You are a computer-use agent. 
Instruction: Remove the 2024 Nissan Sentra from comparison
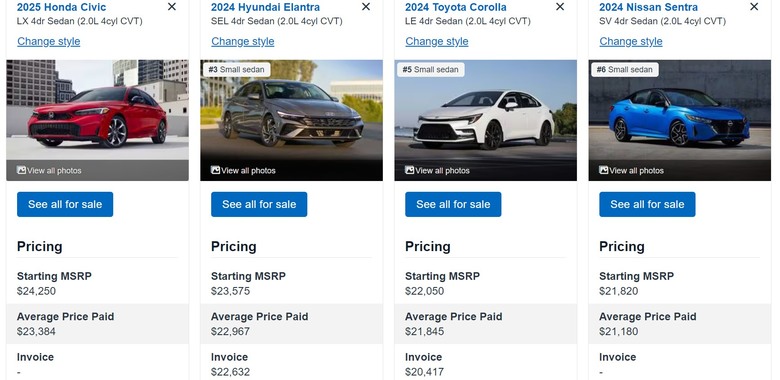(754, 6)
